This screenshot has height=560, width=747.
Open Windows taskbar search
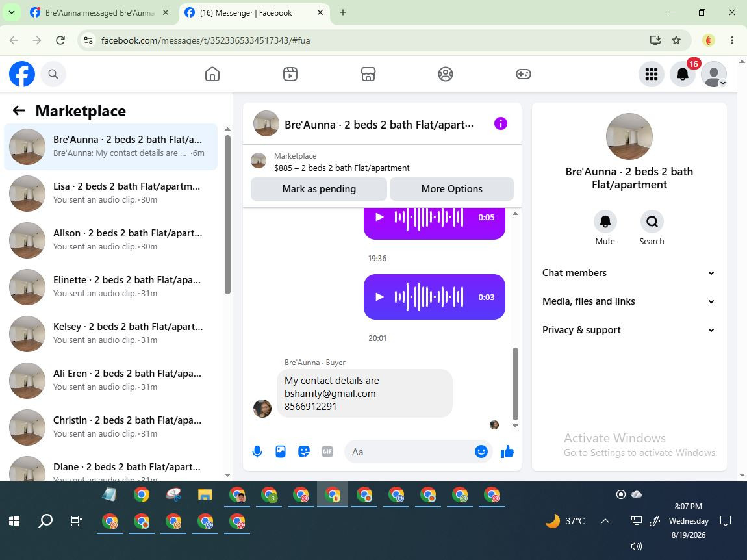click(x=45, y=521)
